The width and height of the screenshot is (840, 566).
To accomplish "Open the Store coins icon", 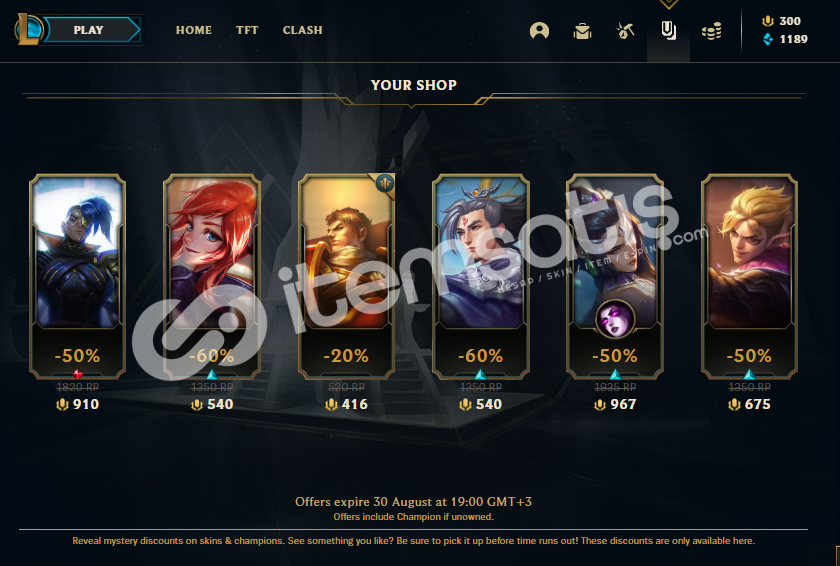I will point(711,31).
